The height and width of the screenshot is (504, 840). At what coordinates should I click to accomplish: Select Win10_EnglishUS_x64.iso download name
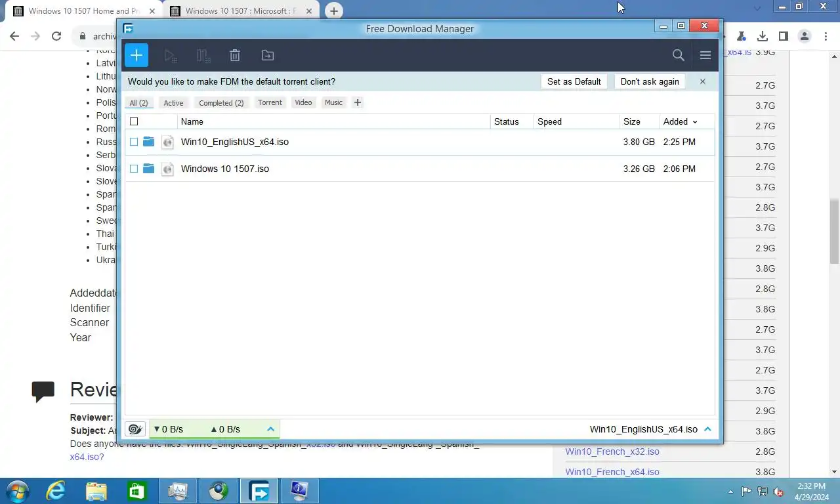coord(235,142)
